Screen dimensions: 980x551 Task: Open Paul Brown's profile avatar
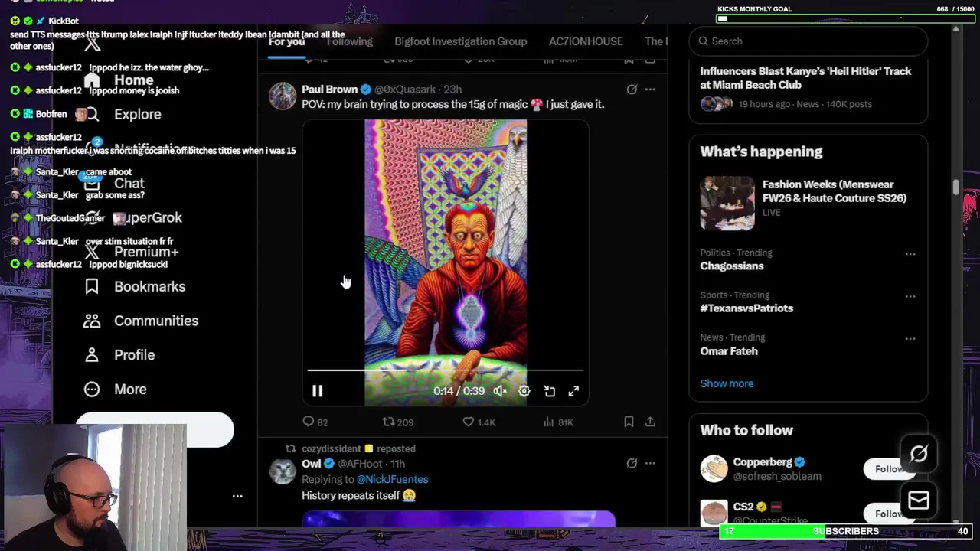283,96
